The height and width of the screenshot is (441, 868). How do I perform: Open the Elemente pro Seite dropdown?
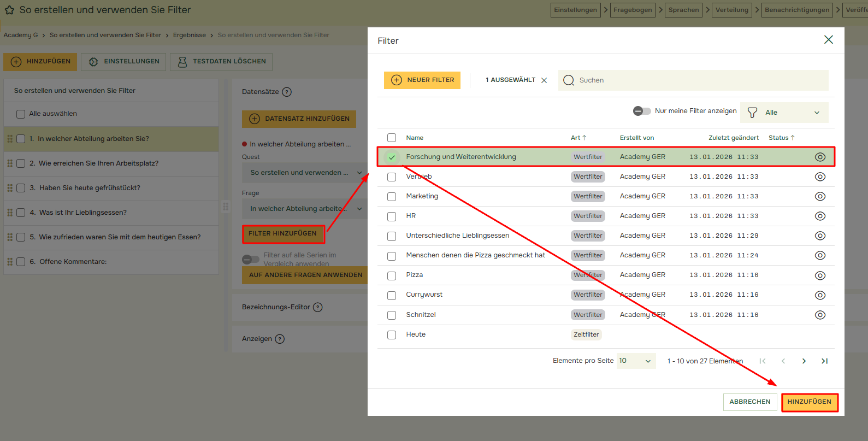pyautogui.click(x=636, y=361)
